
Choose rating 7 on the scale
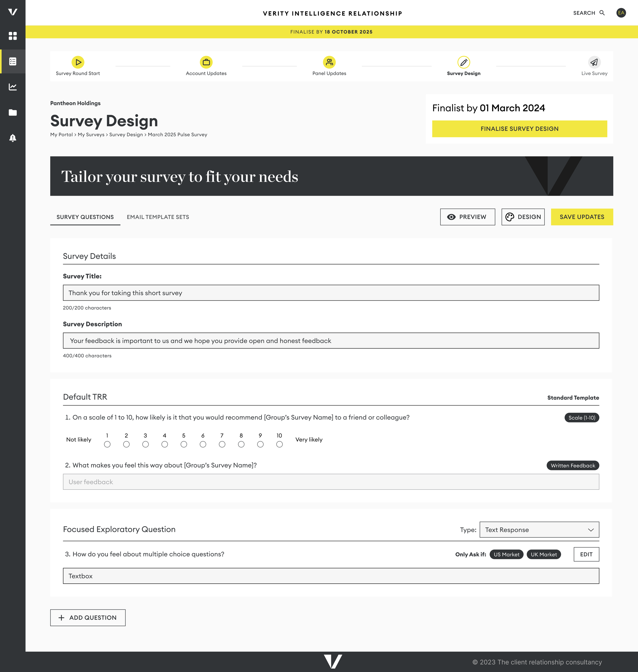click(x=222, y=444)
